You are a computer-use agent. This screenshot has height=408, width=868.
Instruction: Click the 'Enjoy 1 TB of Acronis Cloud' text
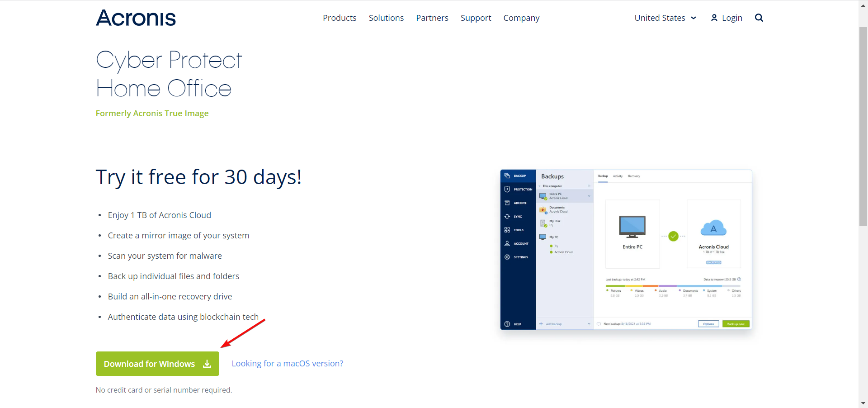coord(159,215)
